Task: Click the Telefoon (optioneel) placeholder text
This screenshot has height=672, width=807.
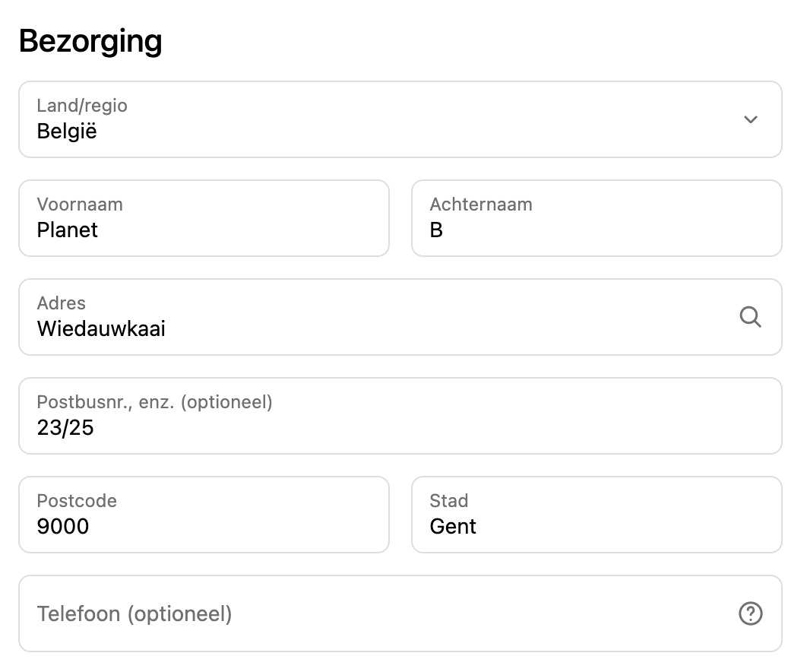Action: tap(134, 613)
